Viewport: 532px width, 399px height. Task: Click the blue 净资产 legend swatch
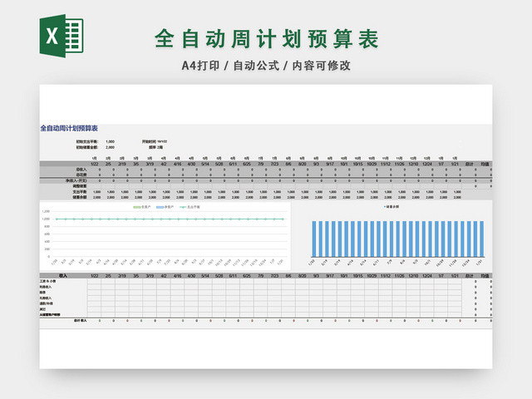click(160, 207)
